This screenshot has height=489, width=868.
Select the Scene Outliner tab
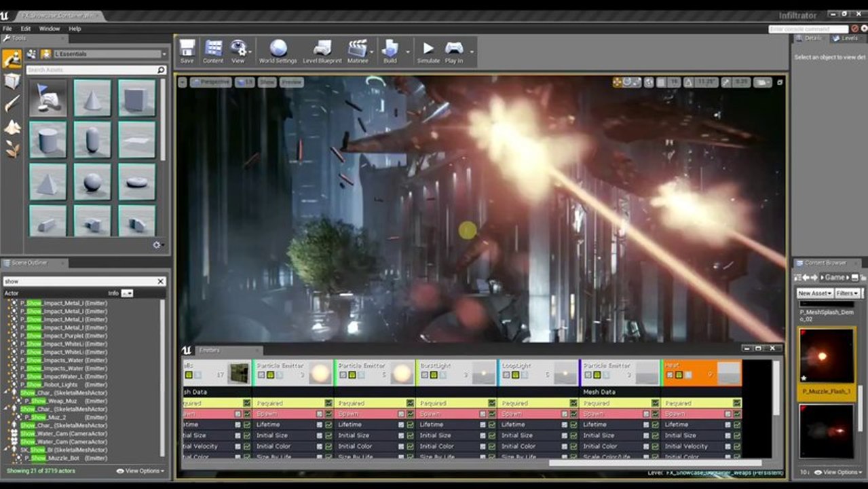(34, 263)
